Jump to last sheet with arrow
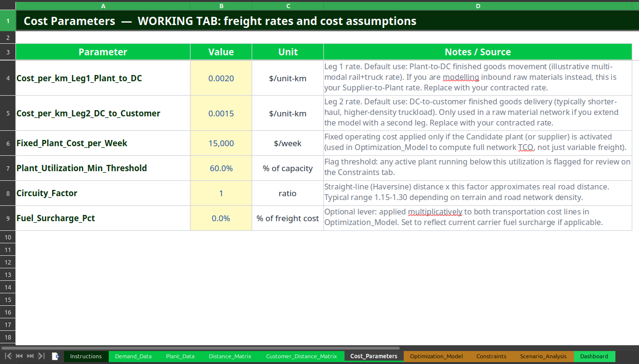This screenshot has width=639, height=364. pyautogui.click(x=41, y=356)
